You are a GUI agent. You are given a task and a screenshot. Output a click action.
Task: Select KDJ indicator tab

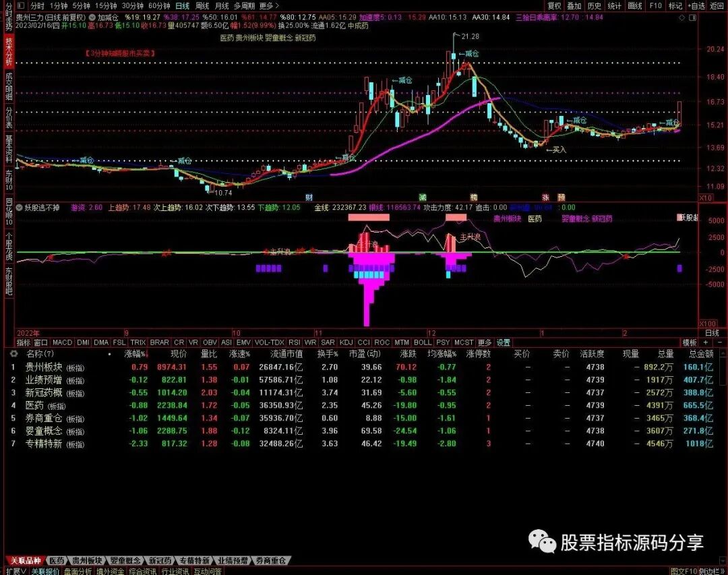point(346,342)
